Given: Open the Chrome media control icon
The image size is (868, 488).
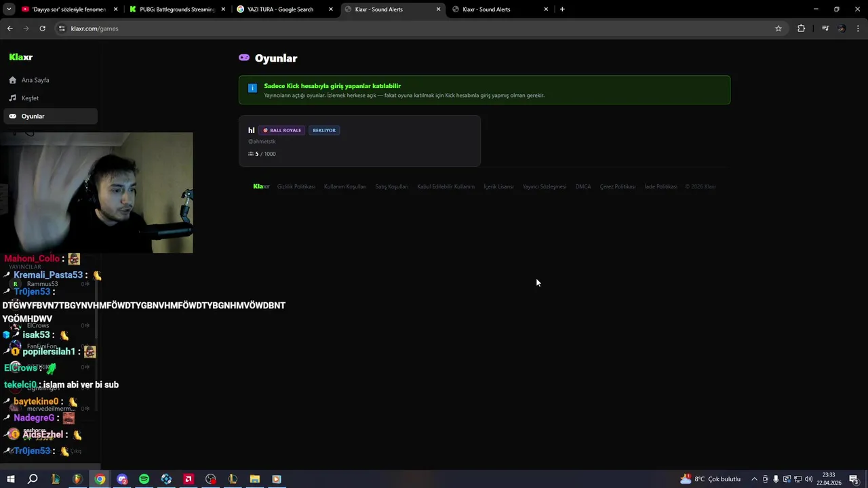Looking at the screenshot, I should click(x=825, y=28).
